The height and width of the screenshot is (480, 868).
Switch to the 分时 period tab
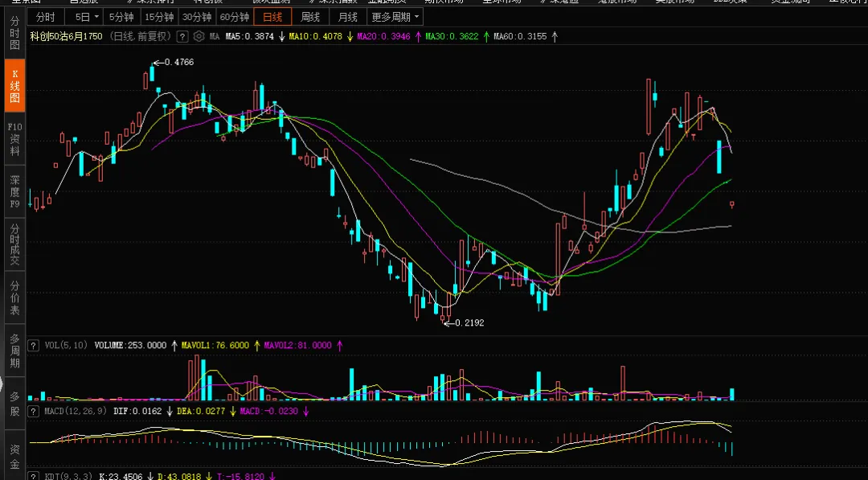(45, 17)
